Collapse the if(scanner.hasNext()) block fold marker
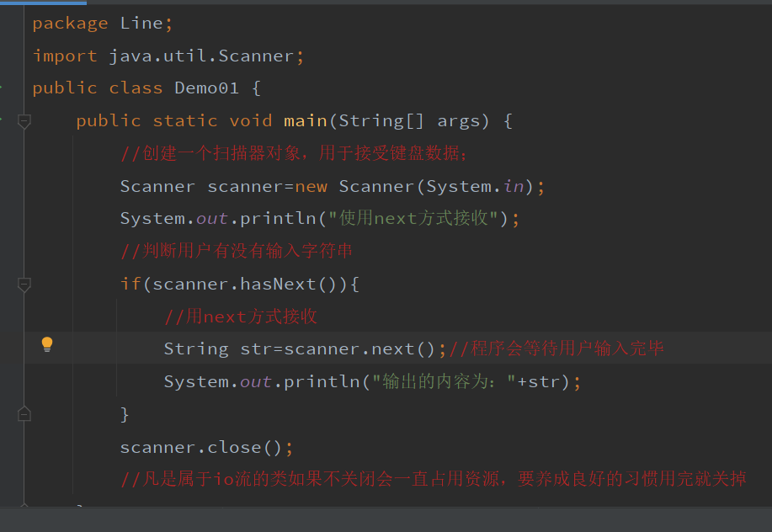 point(24,285)
